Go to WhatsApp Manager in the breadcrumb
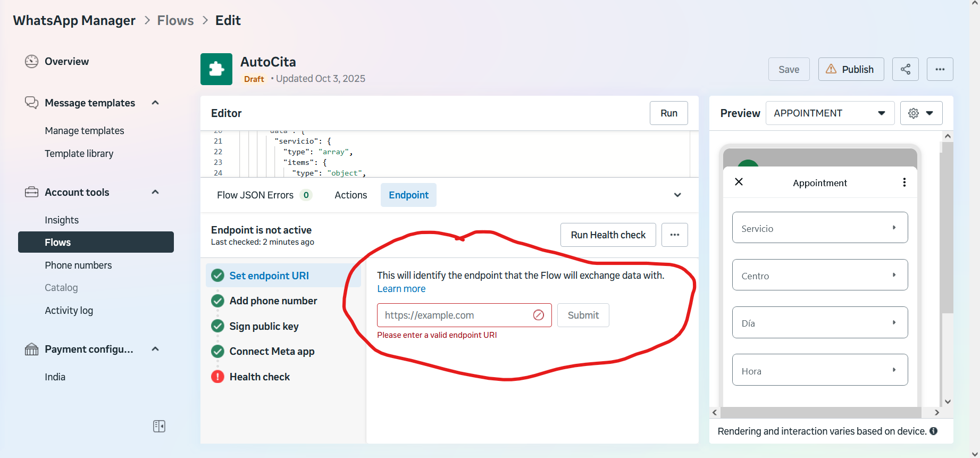 (x=74, y=20)
